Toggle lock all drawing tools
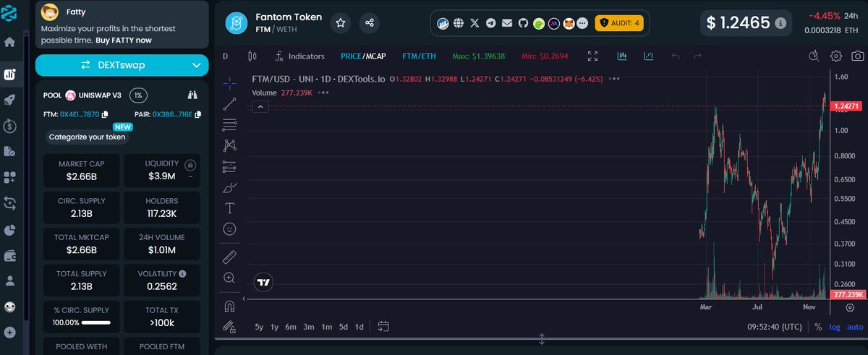The width and height of the screenshot is (868, 355). [x=229, y=326]
